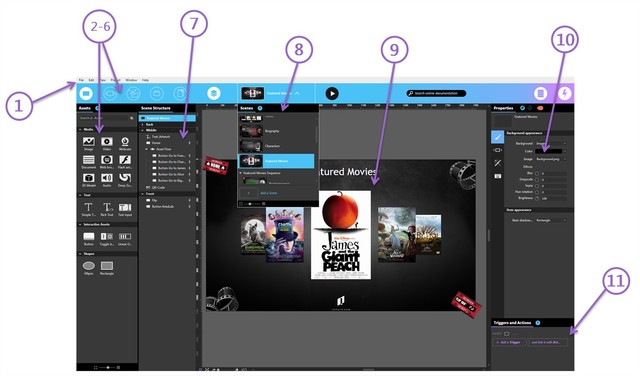
Task: Select the Webcam asset icon
Action: pyautogui.click(x=125, y=142)
